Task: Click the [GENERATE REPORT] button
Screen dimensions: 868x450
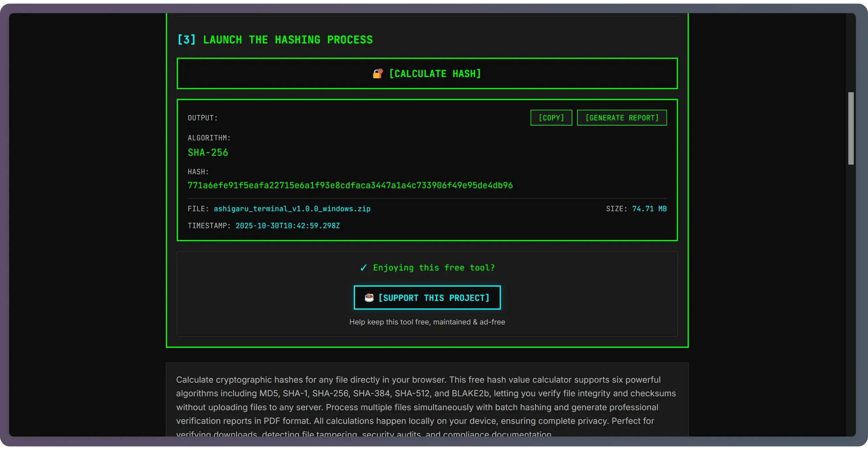Action: pyautogui.click(x=622, y=118)
